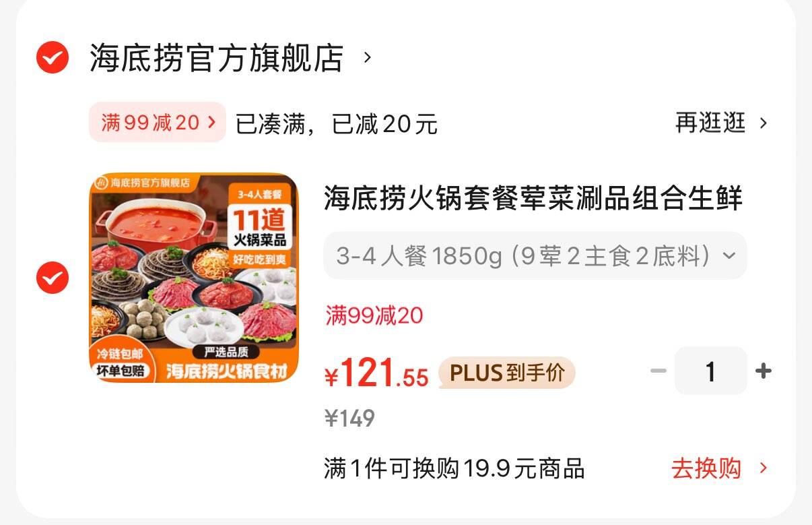Image resolution: width=812 pixels, height=525 pixels.
Task: Increase quantity with the plus icon
Action: (764, 371)
